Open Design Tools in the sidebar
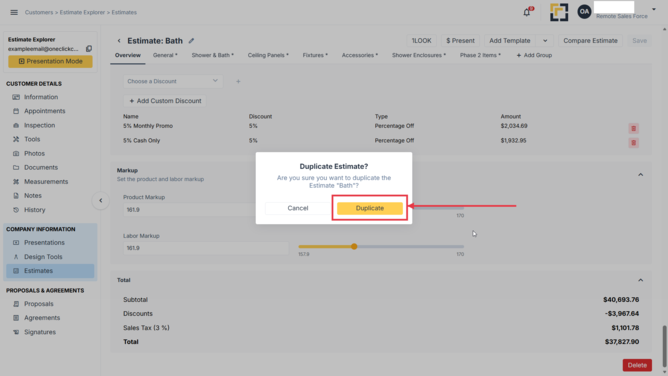Screen dimensions: 668x376 43,257
